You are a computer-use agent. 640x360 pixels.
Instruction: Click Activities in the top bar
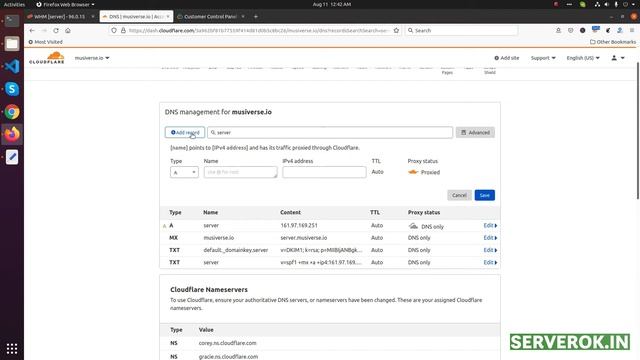click(x=14, y=4)
